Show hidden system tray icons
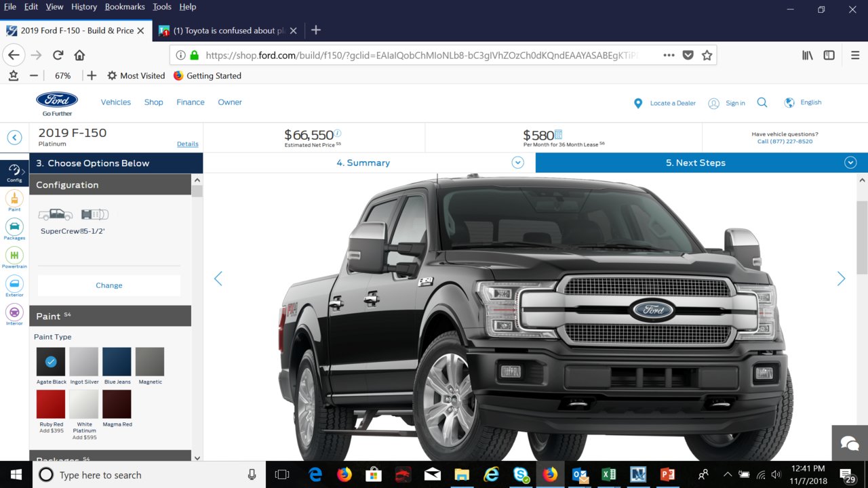The image size is (868, 488). pos(728,474)
